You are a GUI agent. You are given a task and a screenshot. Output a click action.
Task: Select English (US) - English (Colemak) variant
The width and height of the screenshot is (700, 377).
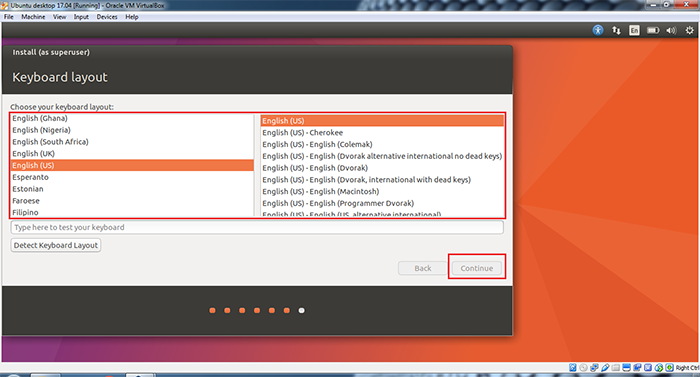[382, 144]
